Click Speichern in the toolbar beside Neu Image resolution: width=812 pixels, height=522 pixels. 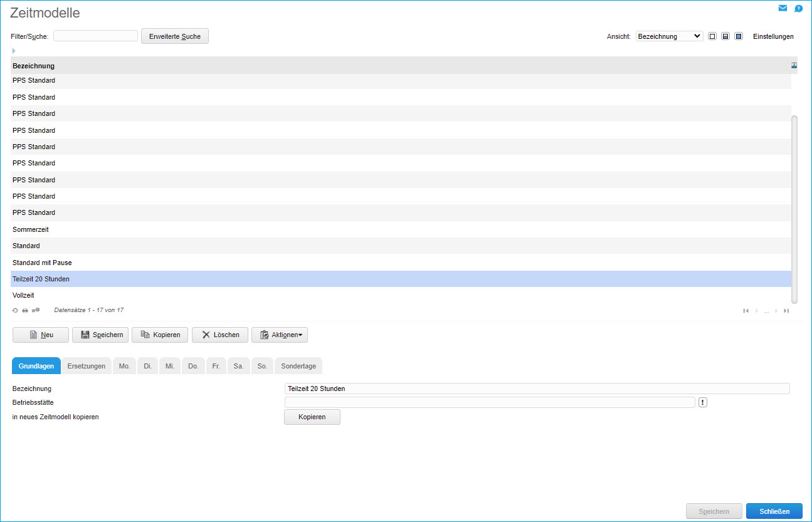[100, 335]
